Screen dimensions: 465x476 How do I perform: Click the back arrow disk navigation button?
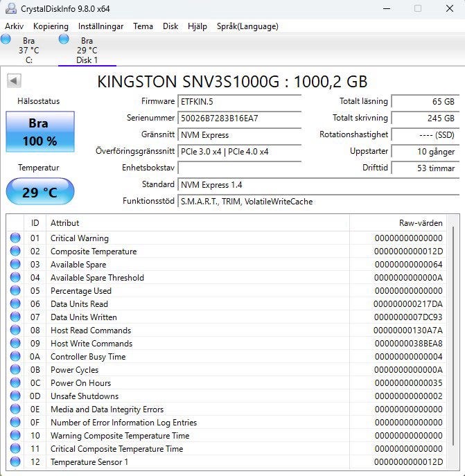click(14, 81)
